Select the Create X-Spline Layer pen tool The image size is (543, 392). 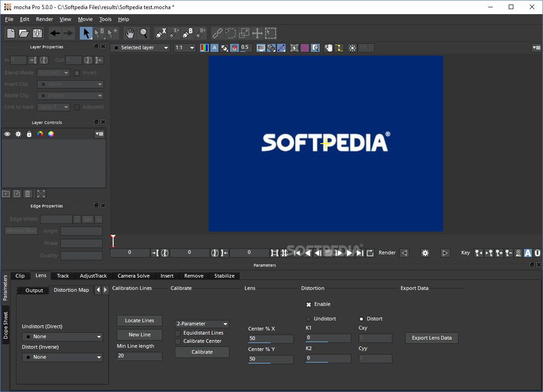tap(161, 33)
